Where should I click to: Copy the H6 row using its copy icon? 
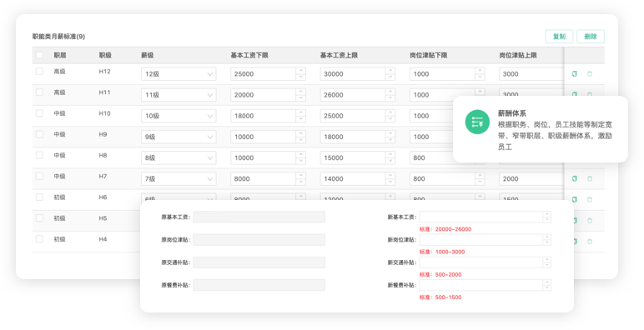(x=575, y=199)
